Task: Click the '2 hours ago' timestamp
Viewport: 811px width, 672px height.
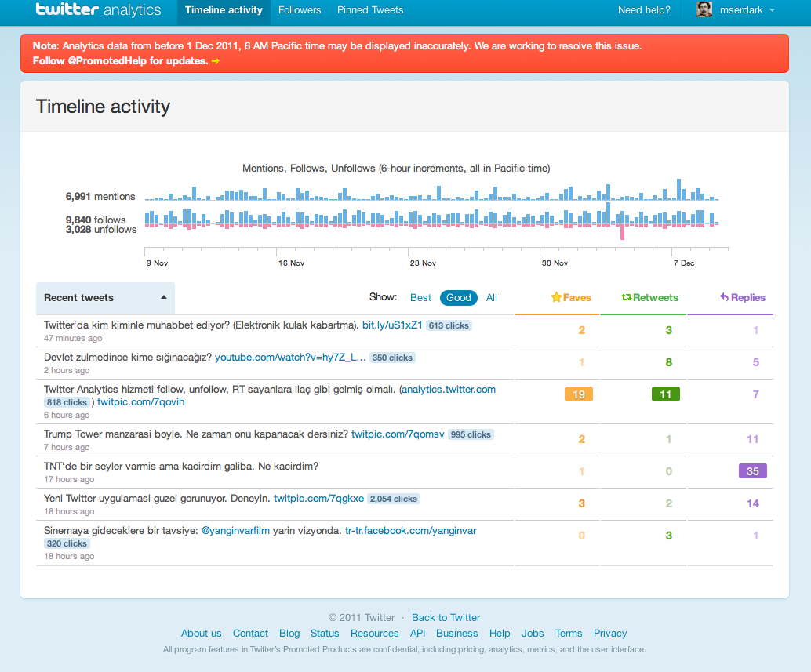Action: click(67, 370)
